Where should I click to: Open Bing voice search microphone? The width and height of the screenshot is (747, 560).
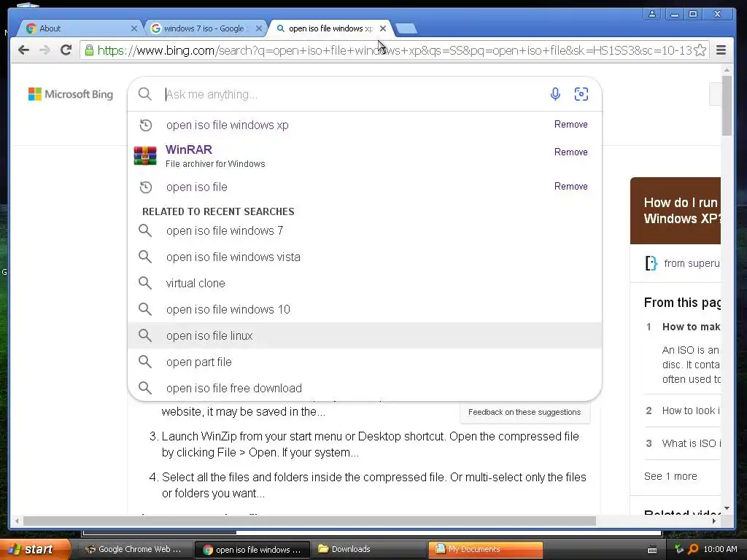[555, 94]
